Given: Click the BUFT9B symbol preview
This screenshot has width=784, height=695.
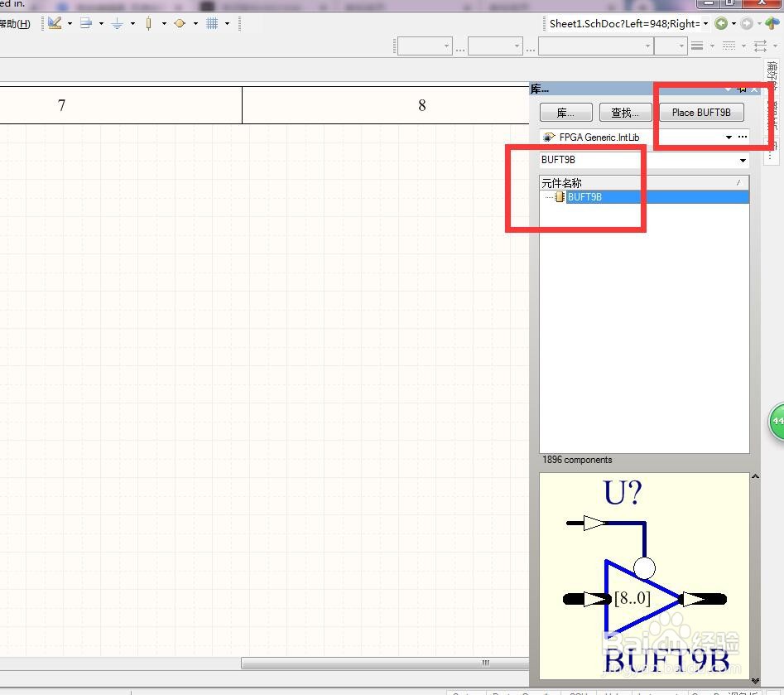Looking at the screenshot, I should 644,576.
